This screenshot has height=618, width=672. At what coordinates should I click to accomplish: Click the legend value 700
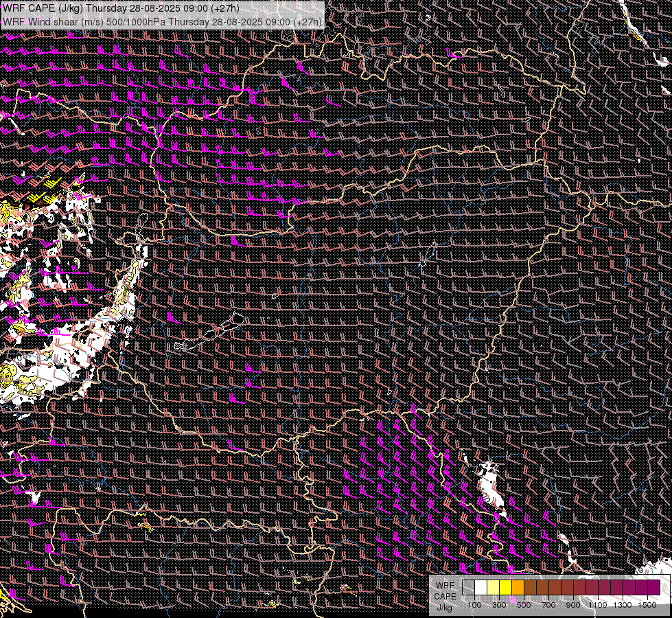[548, 605]
